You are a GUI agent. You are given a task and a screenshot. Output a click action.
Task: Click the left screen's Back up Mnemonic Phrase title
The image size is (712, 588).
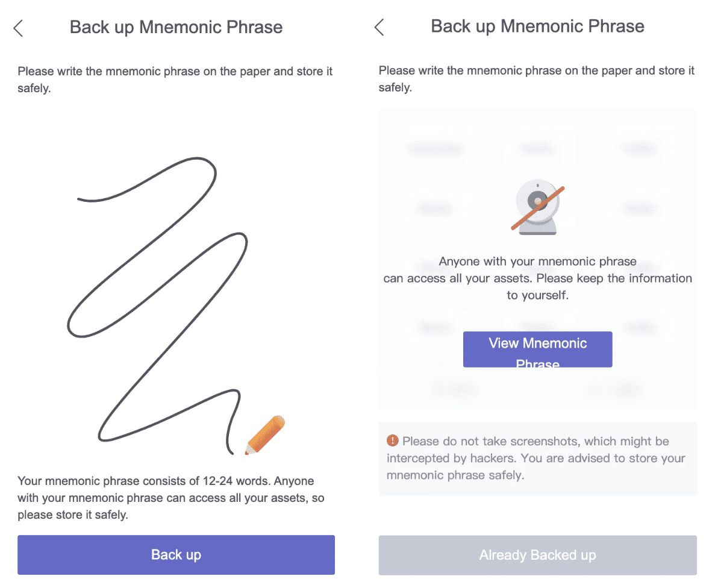pyautogui.click(x=176, y=27)
